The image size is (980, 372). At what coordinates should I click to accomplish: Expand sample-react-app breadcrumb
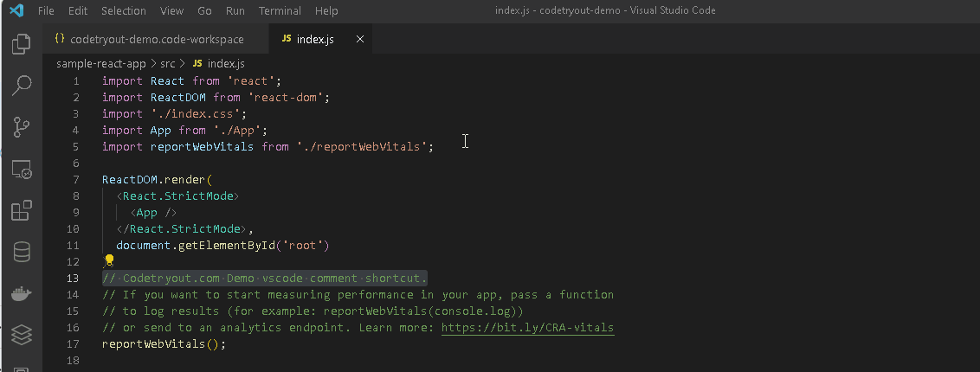(x=100, y=64)
